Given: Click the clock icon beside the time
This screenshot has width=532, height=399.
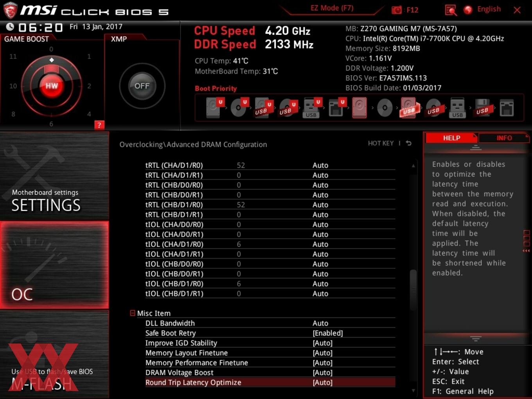Looking at the screenshot, I should tap(10, 27).
